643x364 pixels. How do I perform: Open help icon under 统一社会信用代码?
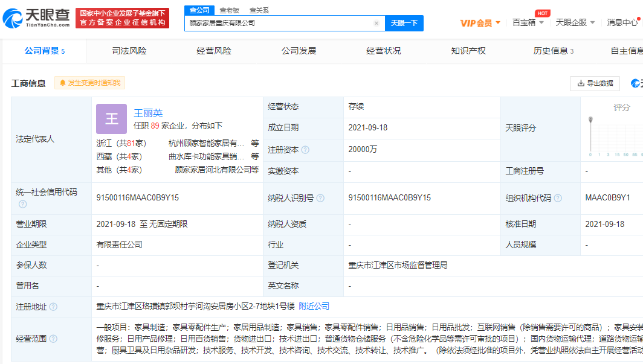(x=22, y=204)
